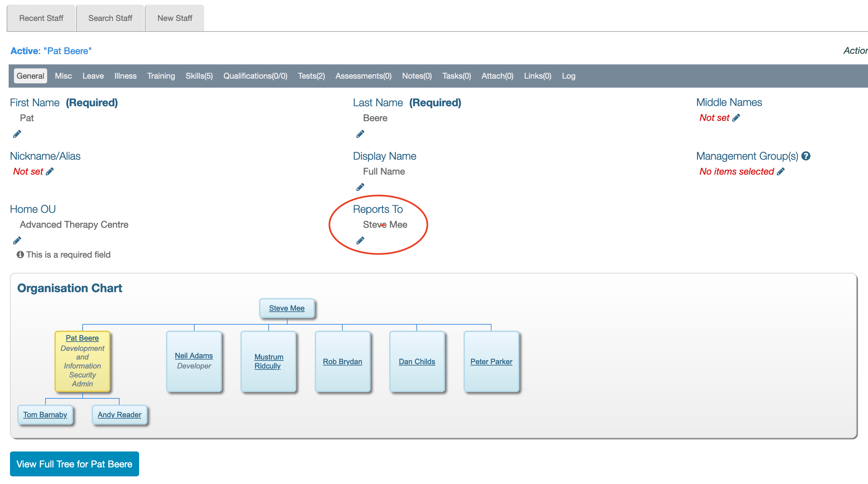Open the Skills(5) tab

(199, 76)
